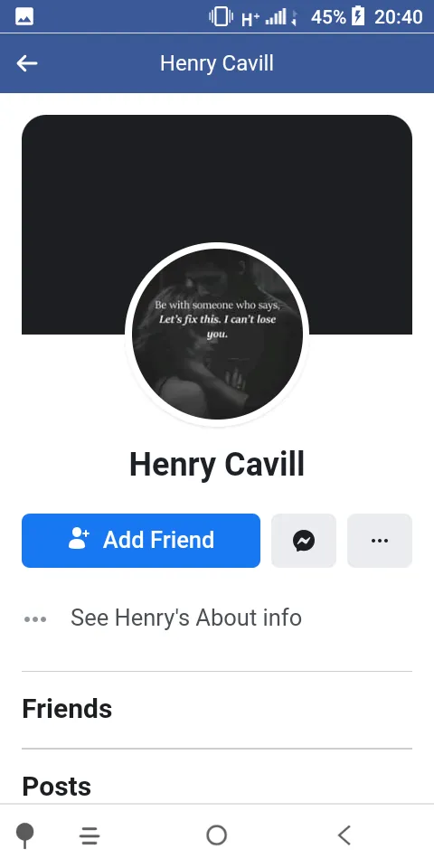This screenshot has height=868, width=434.
Task: Tap the vibrate mode icon in status bar
Action: (221, 16)
